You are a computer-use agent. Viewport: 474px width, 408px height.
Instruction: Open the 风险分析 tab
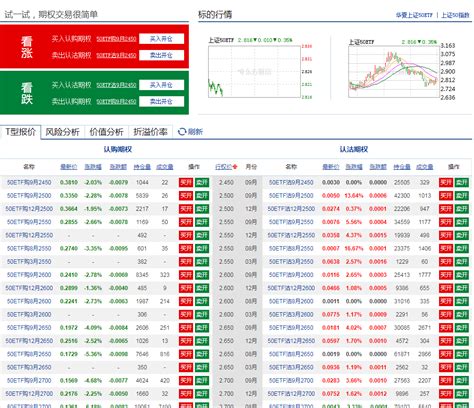coord(62,132)
